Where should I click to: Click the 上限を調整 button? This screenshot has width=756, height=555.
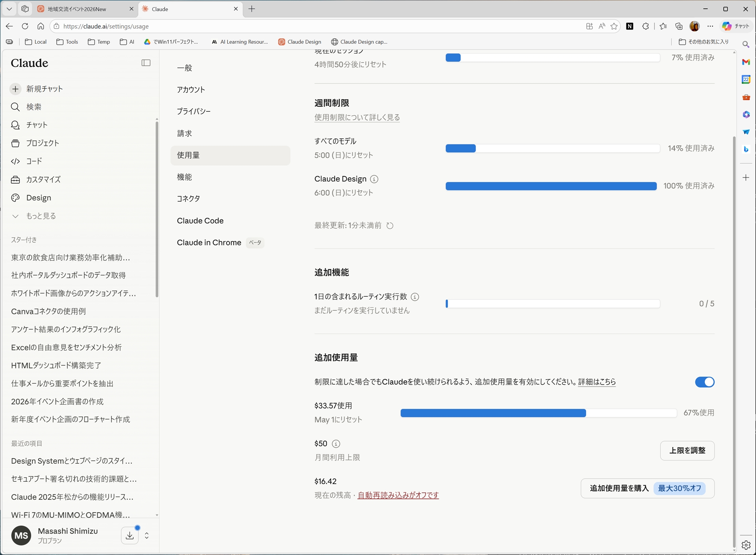tap(687, 450)
